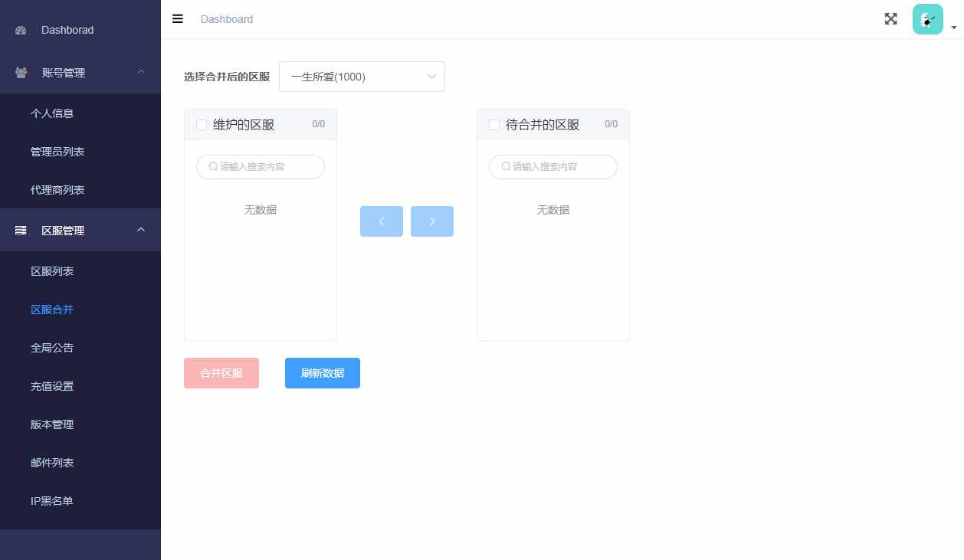Image resolution: width=964 pixels, height=560 pixels.
Task: Check the 维护的区服 header checkbox
Action: click(201, 124)
